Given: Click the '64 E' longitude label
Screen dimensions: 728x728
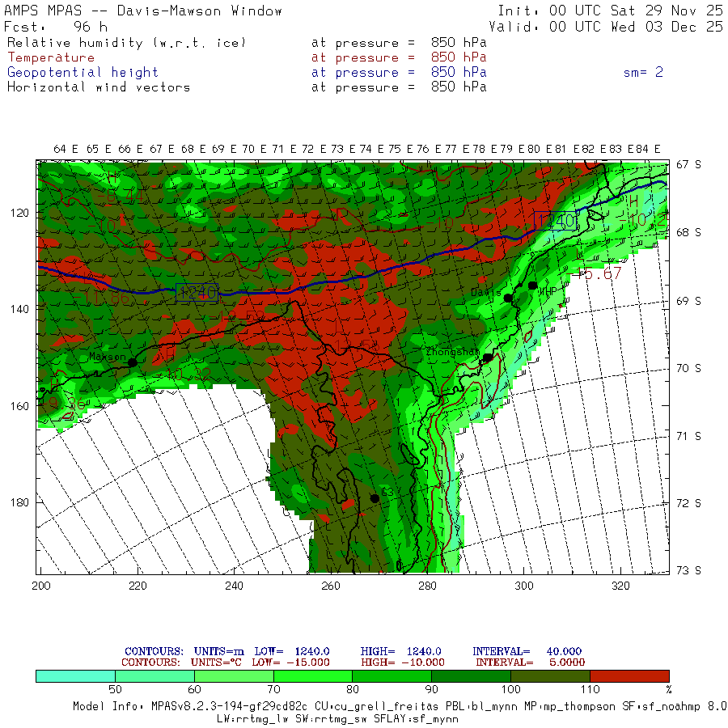Looking at the screenshot, I should 66,149.
